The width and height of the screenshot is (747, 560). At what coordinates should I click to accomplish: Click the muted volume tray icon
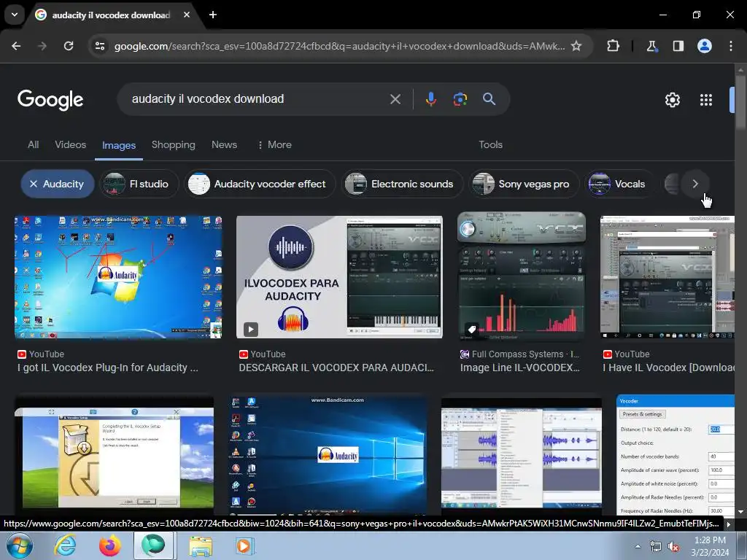673,547
